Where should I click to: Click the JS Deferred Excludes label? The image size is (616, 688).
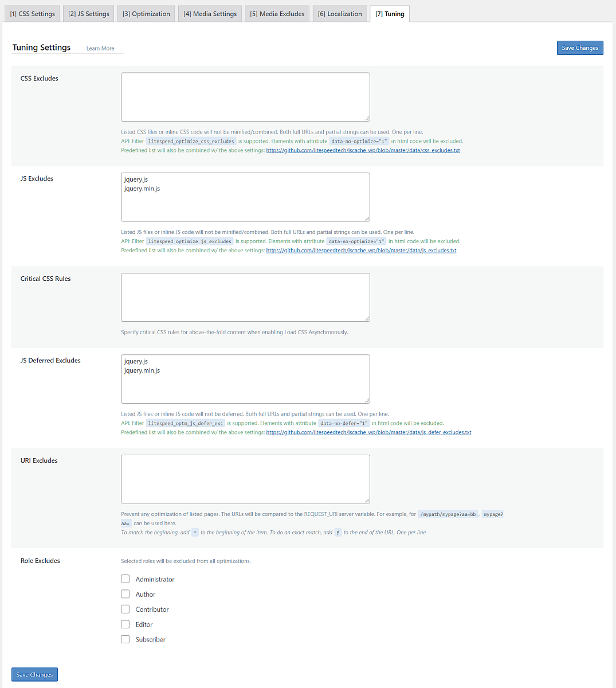pos(50,361)
